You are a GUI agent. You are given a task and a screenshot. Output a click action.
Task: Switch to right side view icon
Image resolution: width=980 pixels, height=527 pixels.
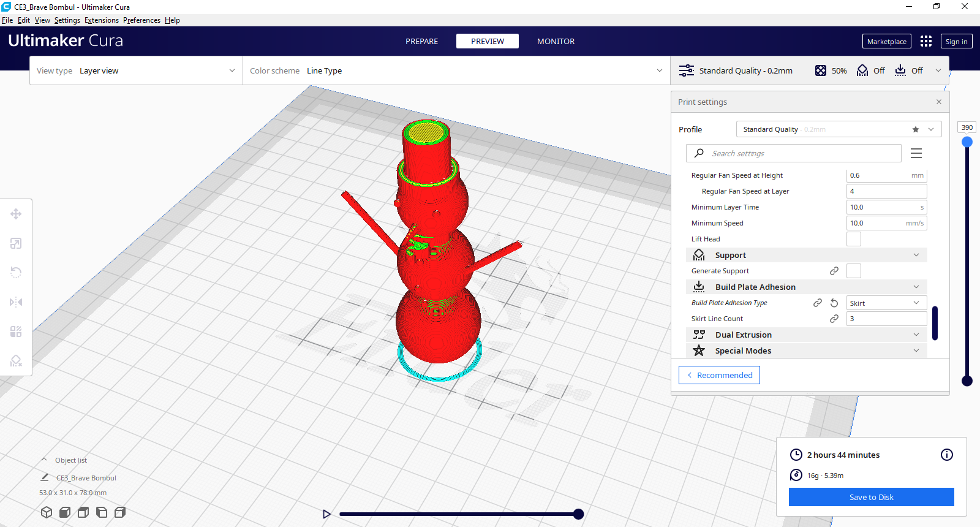pyautogui.click(x=120, y=512)
